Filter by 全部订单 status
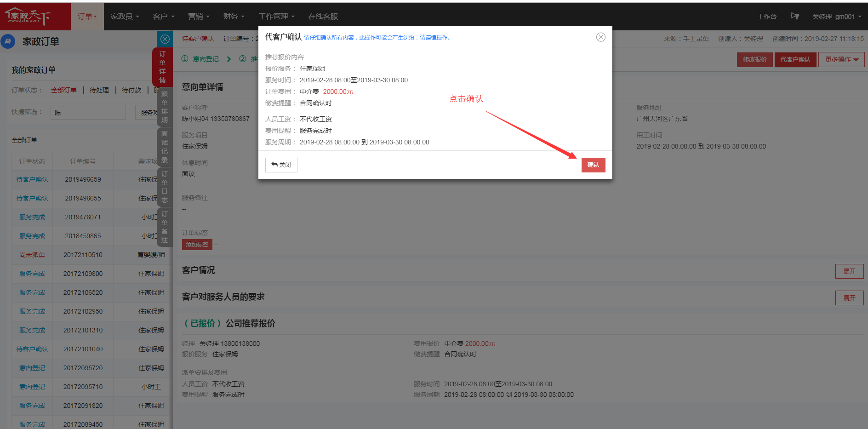The height and width of the screenshot is (429, 868). pos(64,90)
